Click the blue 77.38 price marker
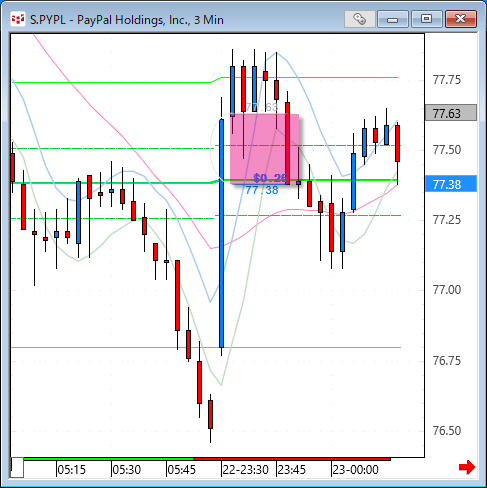 [x=451, y=184]
